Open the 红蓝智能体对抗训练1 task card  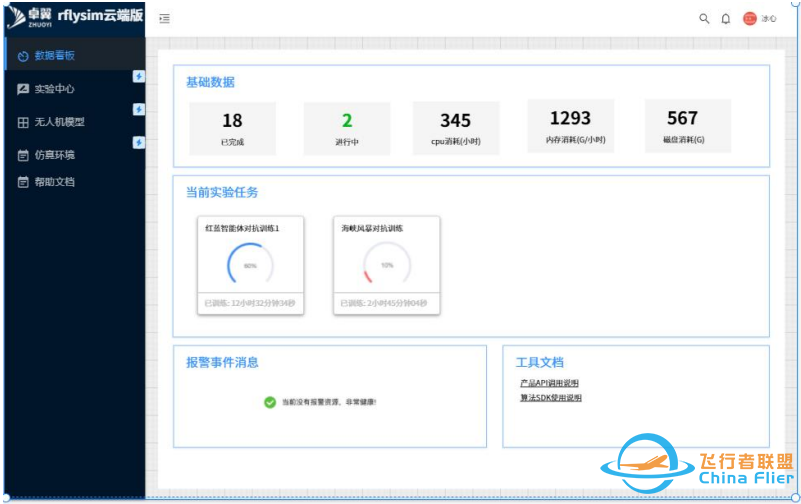(250, 265)
